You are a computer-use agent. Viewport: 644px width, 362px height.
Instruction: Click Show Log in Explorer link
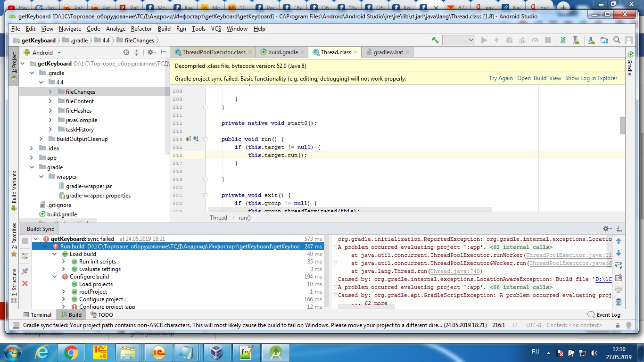(591, 78)
